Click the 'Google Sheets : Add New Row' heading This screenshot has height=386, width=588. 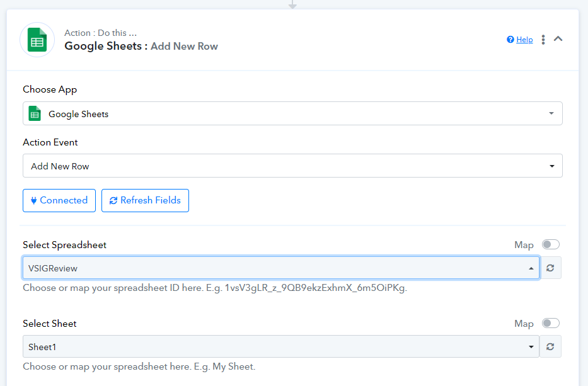point(141,46)
